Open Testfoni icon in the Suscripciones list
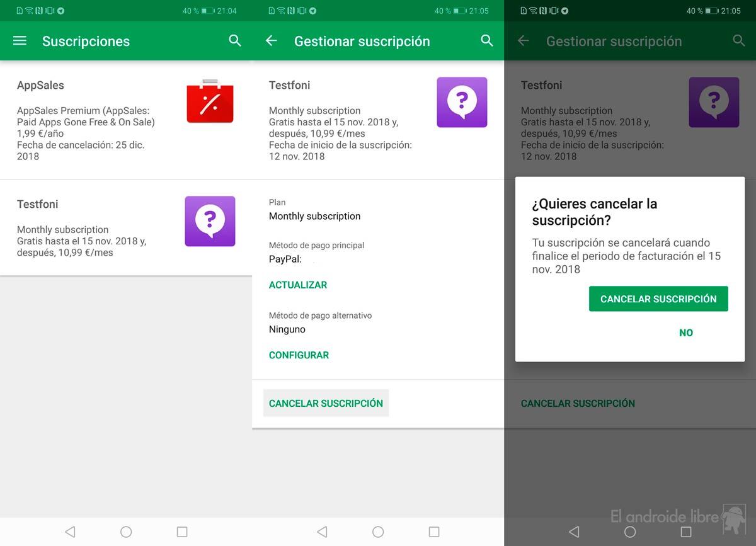Image resolution: width=756 pixels, height=546 pixels. pos(210,221)
